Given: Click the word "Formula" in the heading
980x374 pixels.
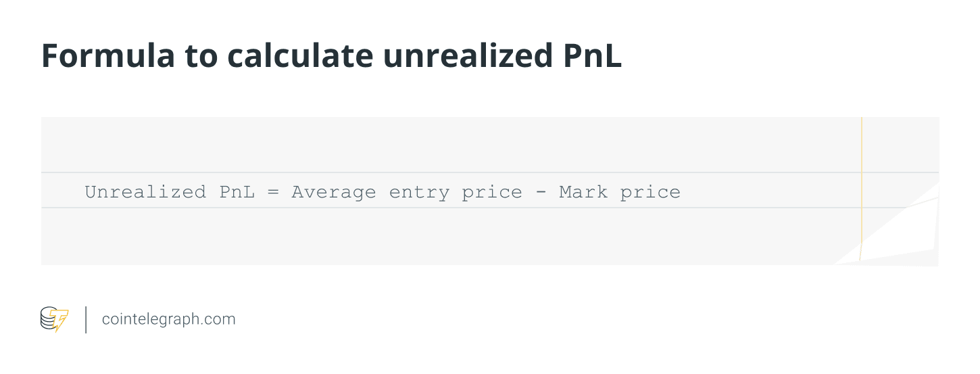Looking at the screenshot, I should click(x=100, y=56).
